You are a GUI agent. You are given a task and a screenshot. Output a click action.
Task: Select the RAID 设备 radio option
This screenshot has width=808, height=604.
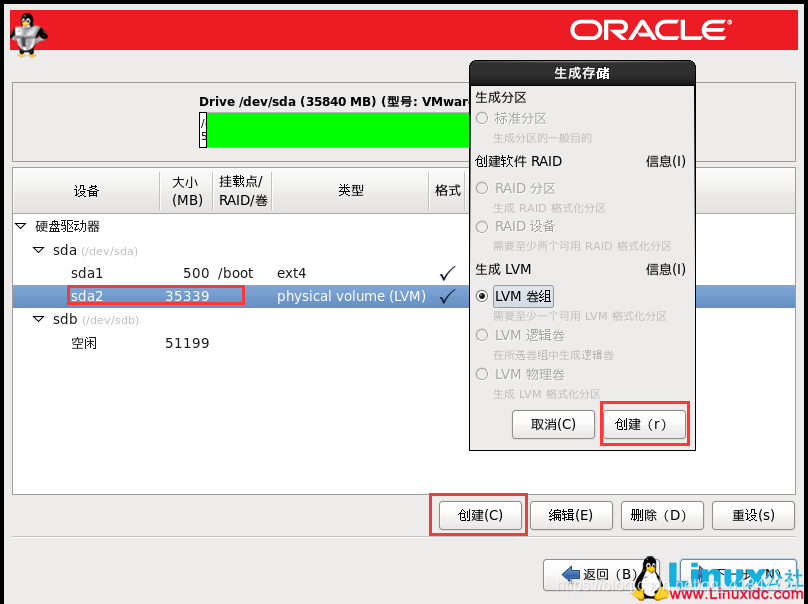coord(483,227)
